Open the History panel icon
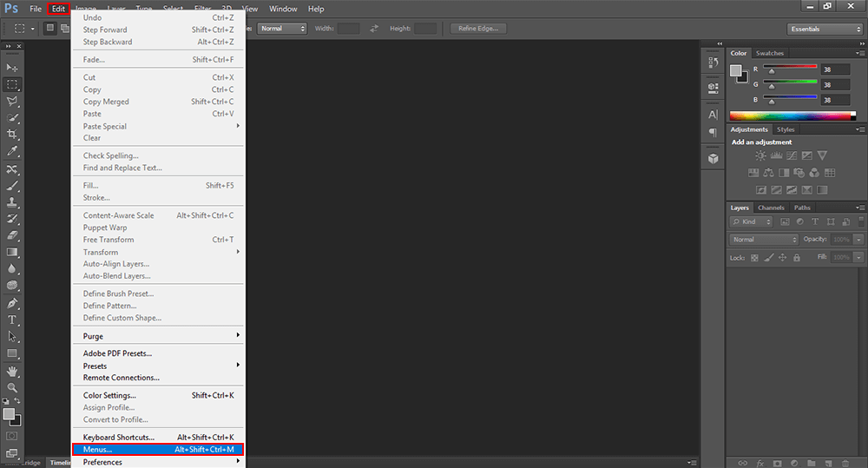 pyautogui.click(x=713, y=63)
